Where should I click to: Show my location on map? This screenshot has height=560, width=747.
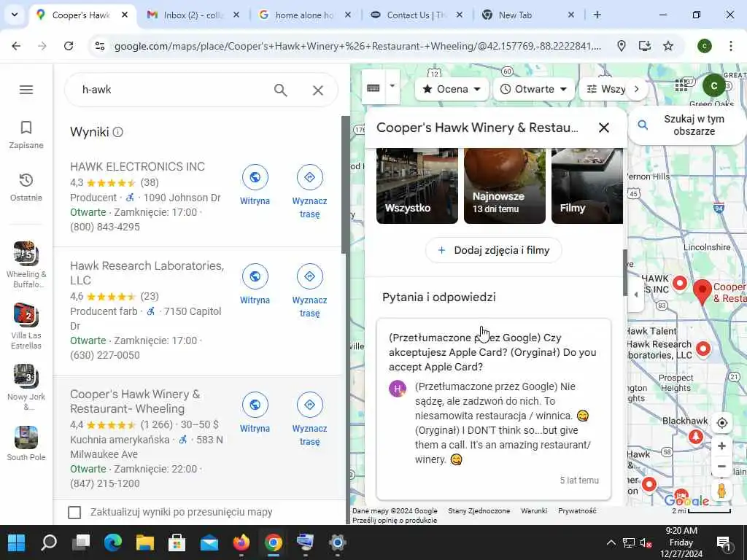[721, 423]
